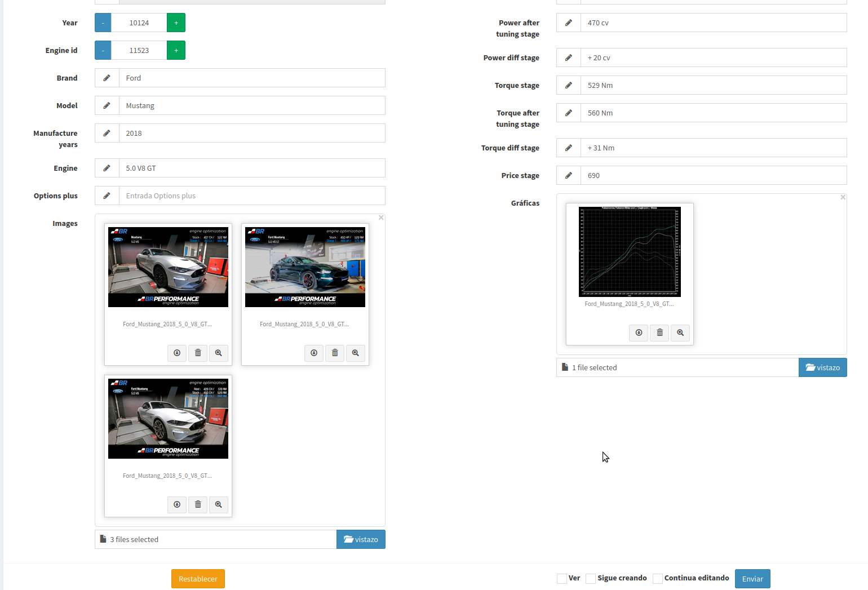Increase the Year value with plus

click(x=176, y=23)
